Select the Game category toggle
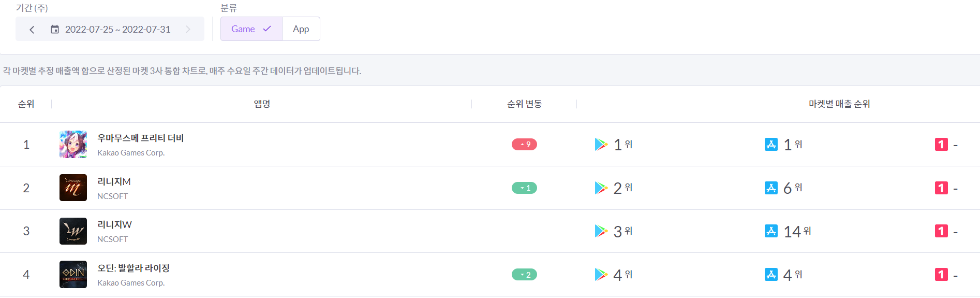Image resolution: width=980 pixels, height=298 pixels. 251,29
